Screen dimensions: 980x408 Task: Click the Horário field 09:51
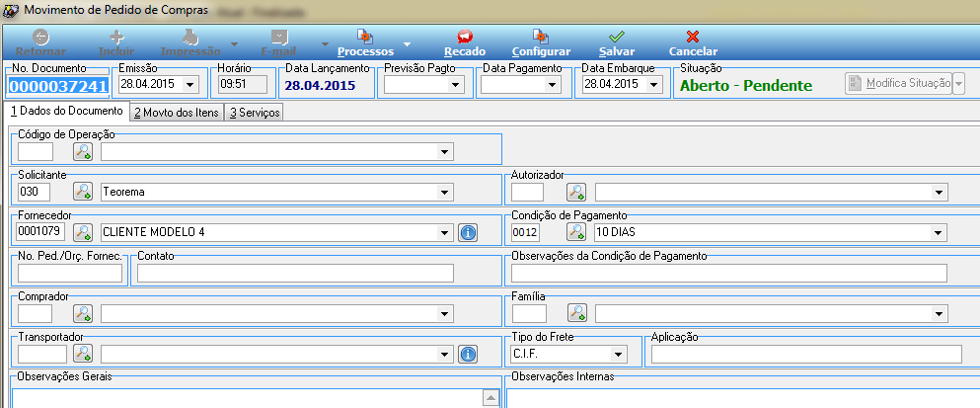click(x=243, y=85)
